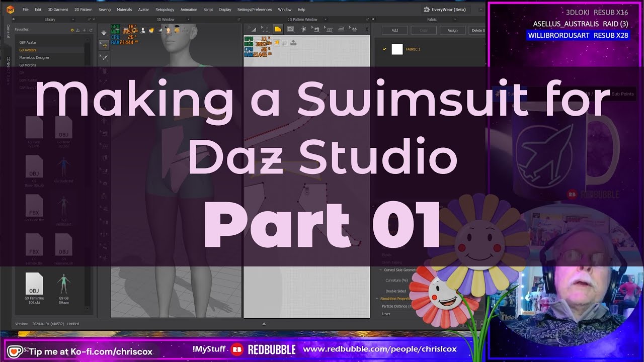
Task: Open the redbubble.com/people/chrislcox link
Action: [x=380, y=349]
